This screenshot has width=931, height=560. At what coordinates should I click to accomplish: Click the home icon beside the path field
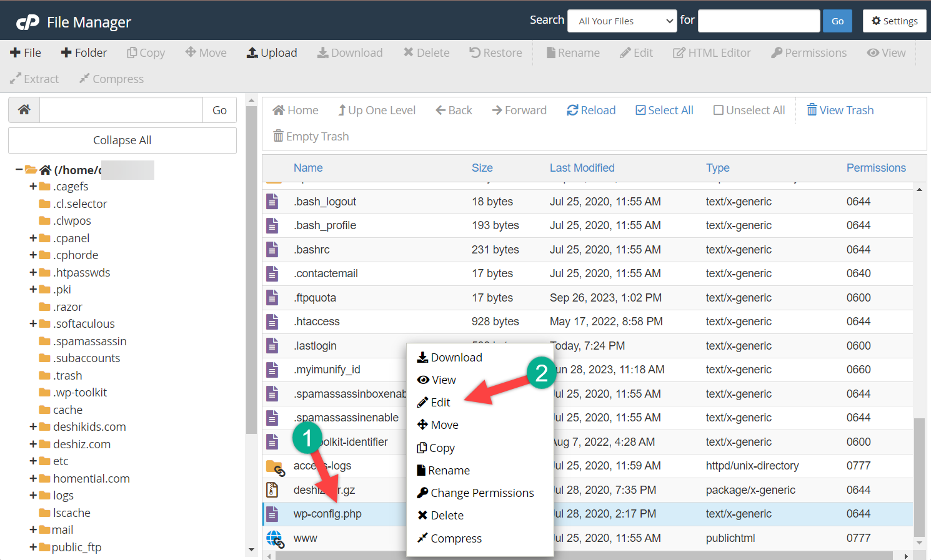[24, 110]
